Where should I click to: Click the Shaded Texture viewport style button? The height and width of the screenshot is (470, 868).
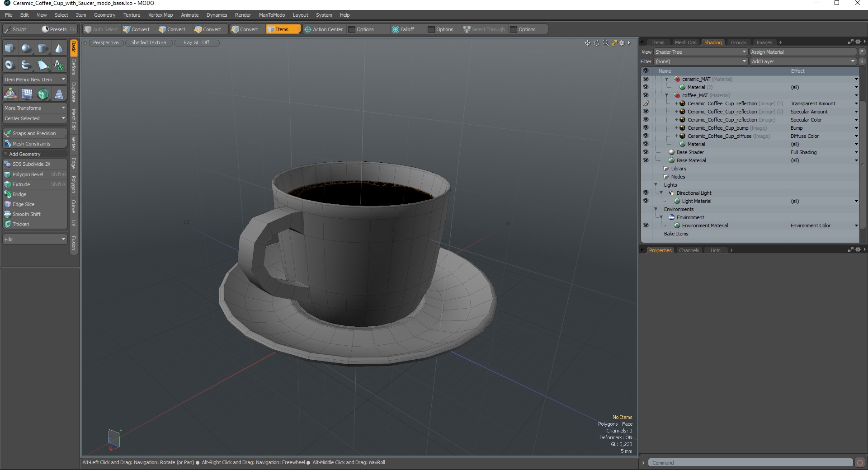149,43
